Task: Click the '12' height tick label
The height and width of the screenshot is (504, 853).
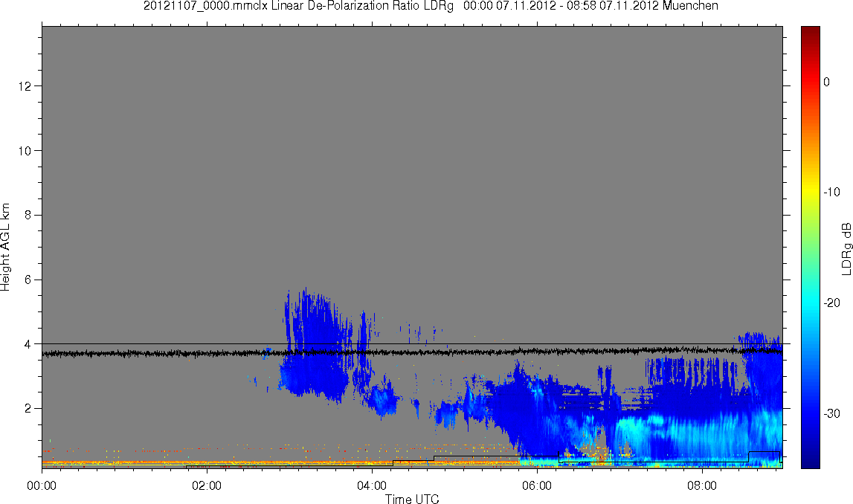Action: [x=25, y=86]
